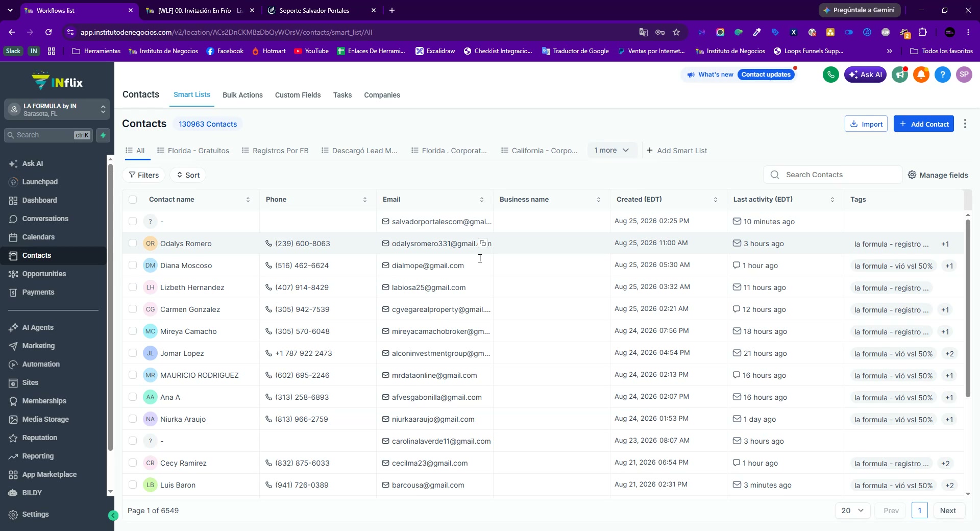Screen dimensions: 980x531
Task: Click the Contact updates badge
Action: pyautogui.click(x=766, y=75)
